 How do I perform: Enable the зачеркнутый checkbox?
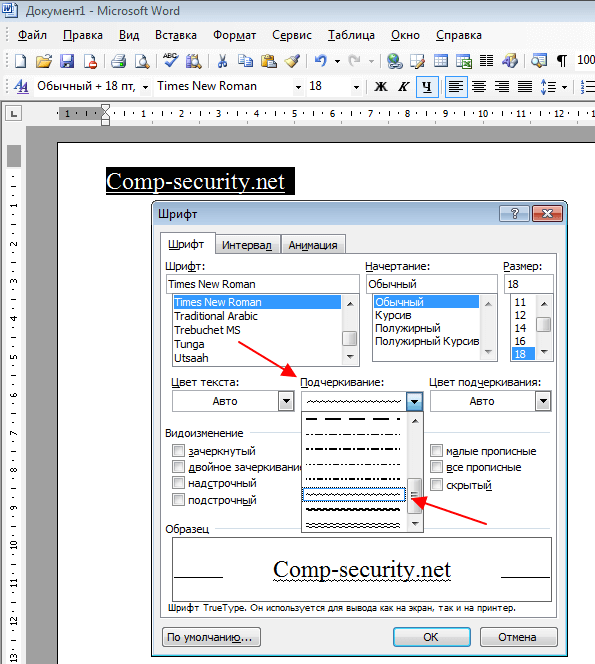(178, 450)
